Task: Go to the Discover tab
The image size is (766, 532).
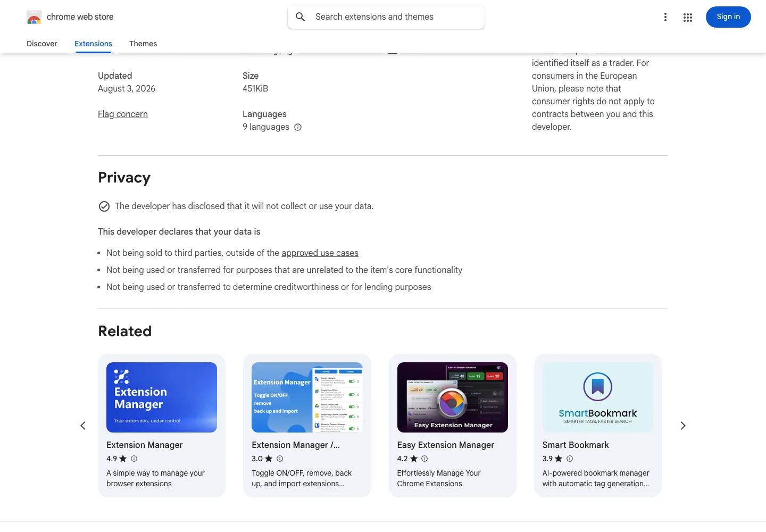Action: (x=42, y=44)
